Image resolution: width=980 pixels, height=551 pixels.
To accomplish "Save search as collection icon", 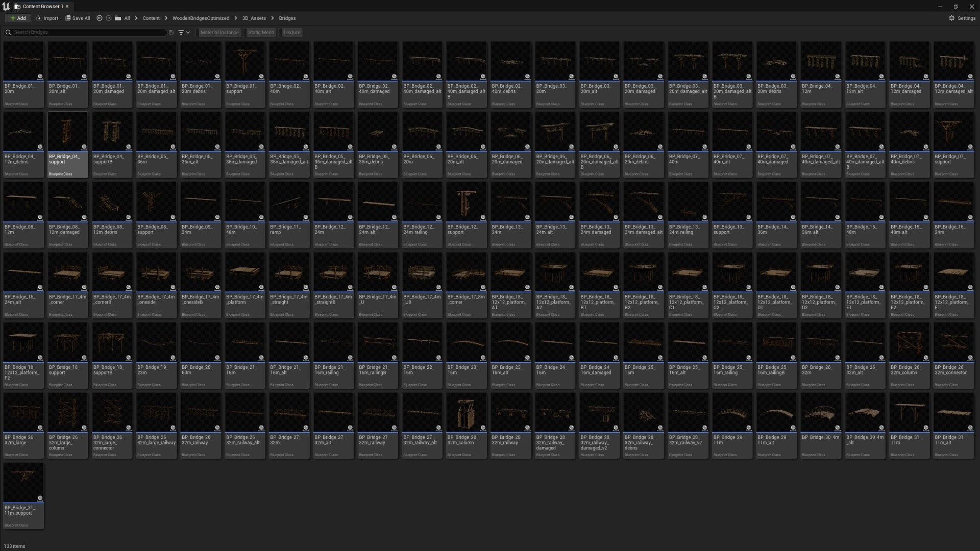I will click(171, 32).
